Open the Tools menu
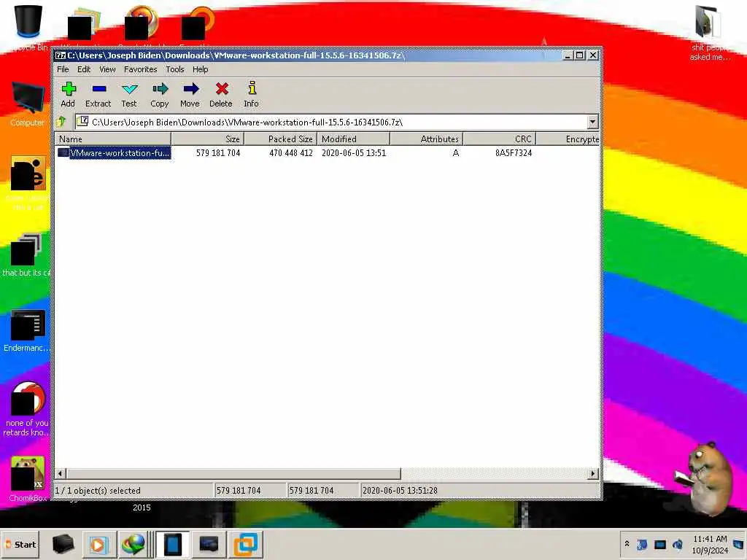Viewport: 747px width, 560px height. (175, 69)
